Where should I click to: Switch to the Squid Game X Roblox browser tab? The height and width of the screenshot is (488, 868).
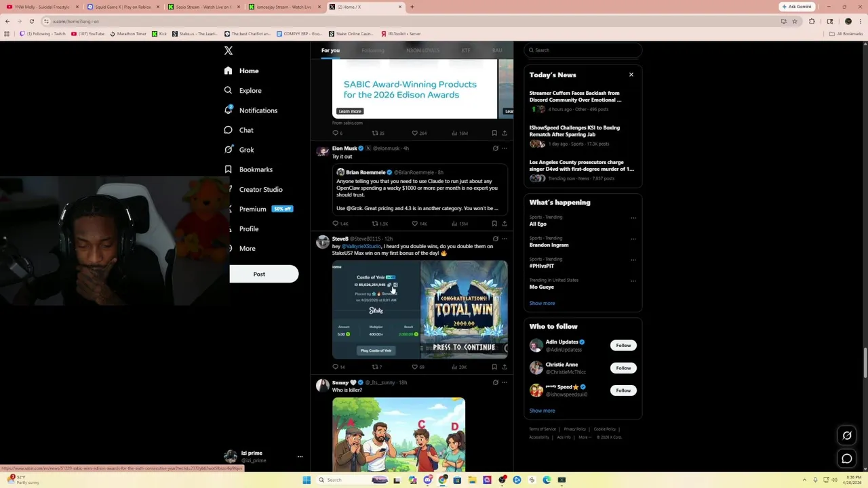[123, 7]
